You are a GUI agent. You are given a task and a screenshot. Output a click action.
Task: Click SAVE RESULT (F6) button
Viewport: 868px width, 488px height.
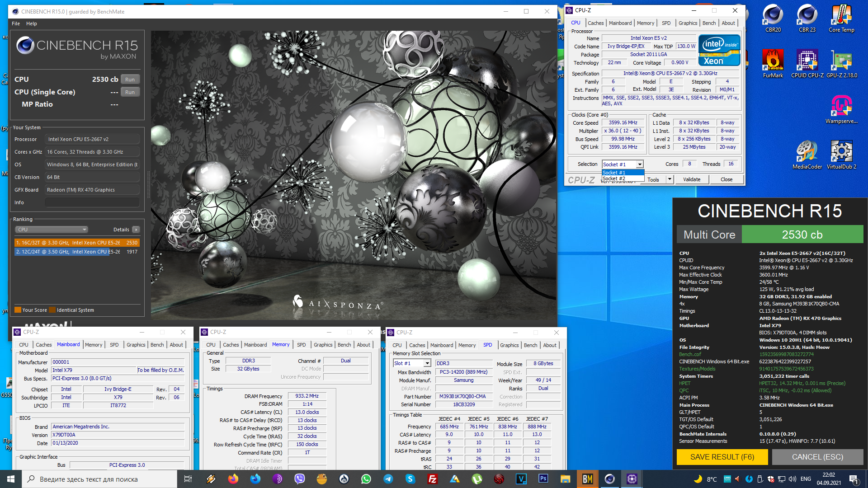pos(722,457)
